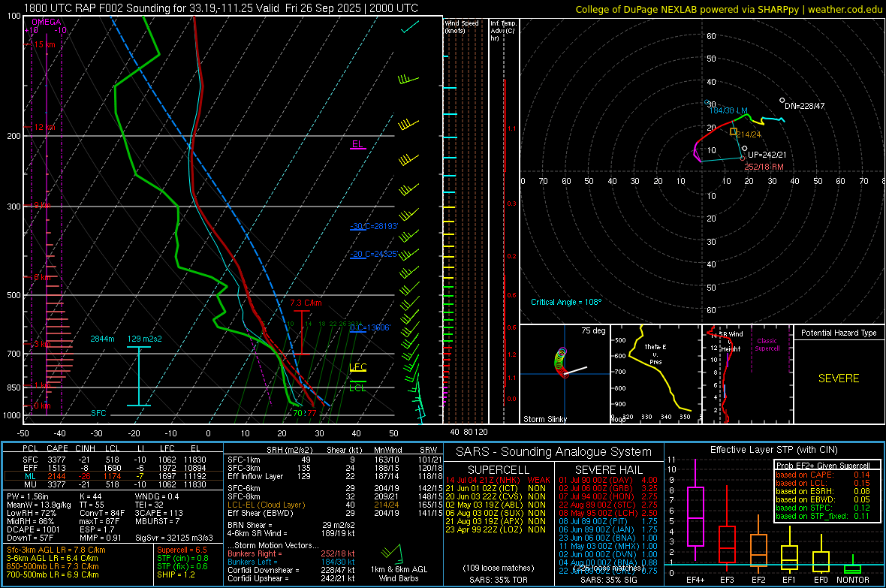
Task: Click the Effective Layer STP (with CIN) title
Action: click(773, 450)
